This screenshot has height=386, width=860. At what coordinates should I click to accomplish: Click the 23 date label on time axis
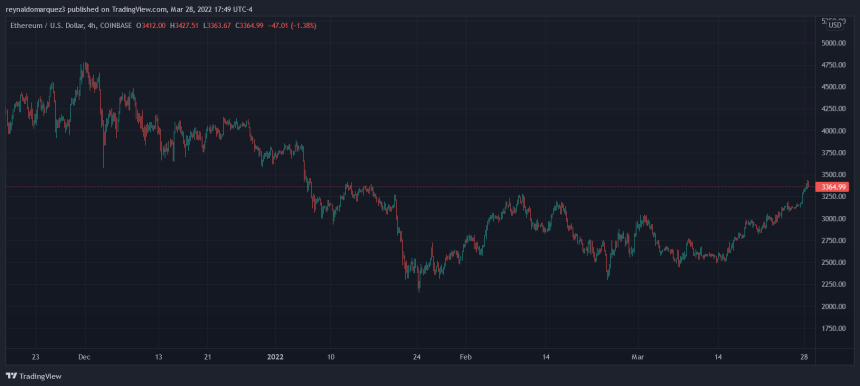click(x=36, y=357)
